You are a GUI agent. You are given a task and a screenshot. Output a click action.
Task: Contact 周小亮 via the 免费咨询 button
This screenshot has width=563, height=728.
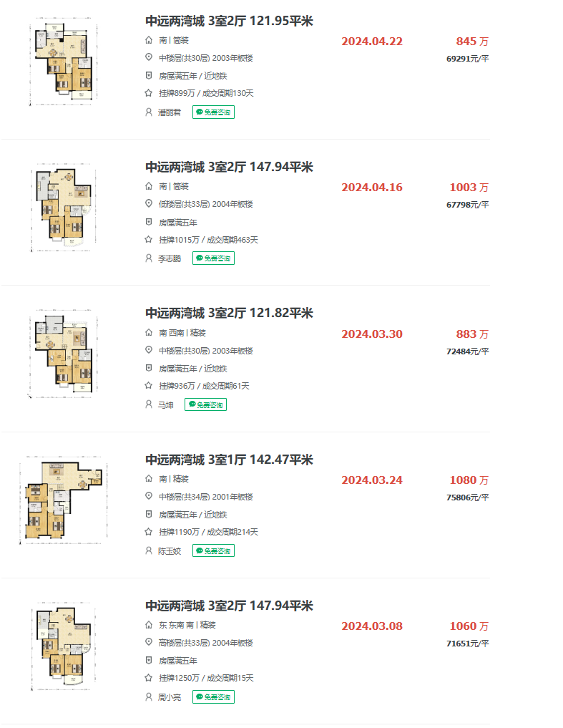(213, 697)
